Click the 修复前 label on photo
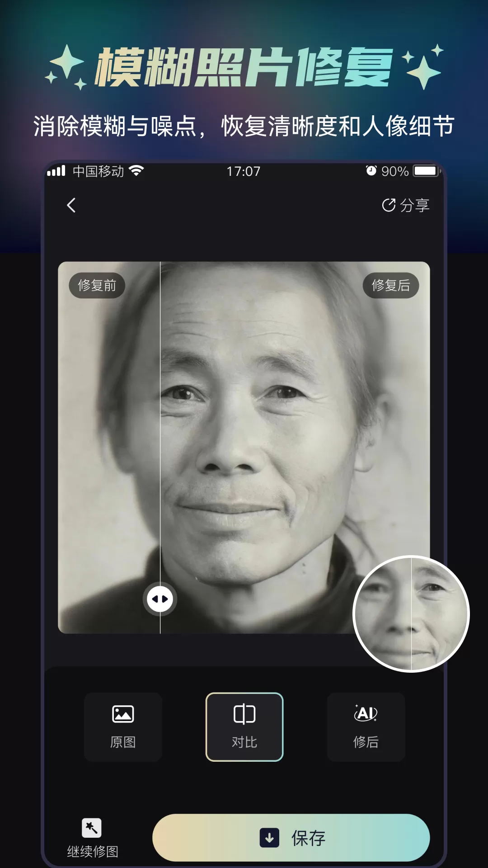The height and width of the screenshot is (868, 488). [x=97, y=285]
